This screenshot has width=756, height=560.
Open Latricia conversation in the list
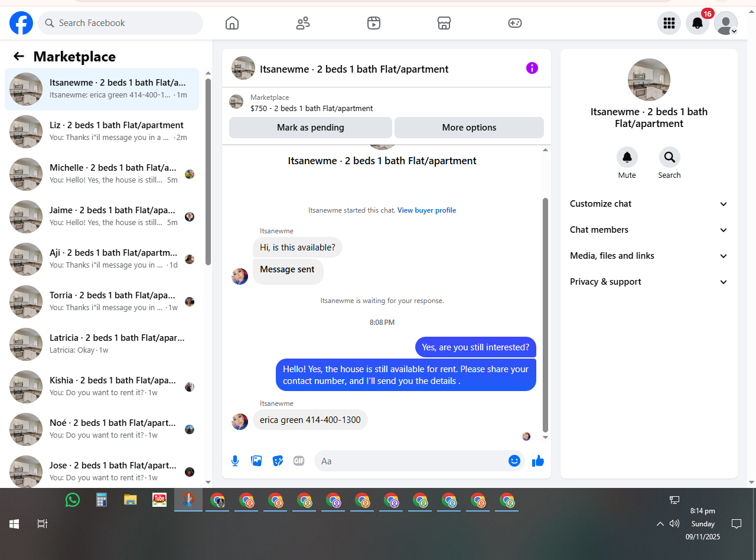[102, 344]
